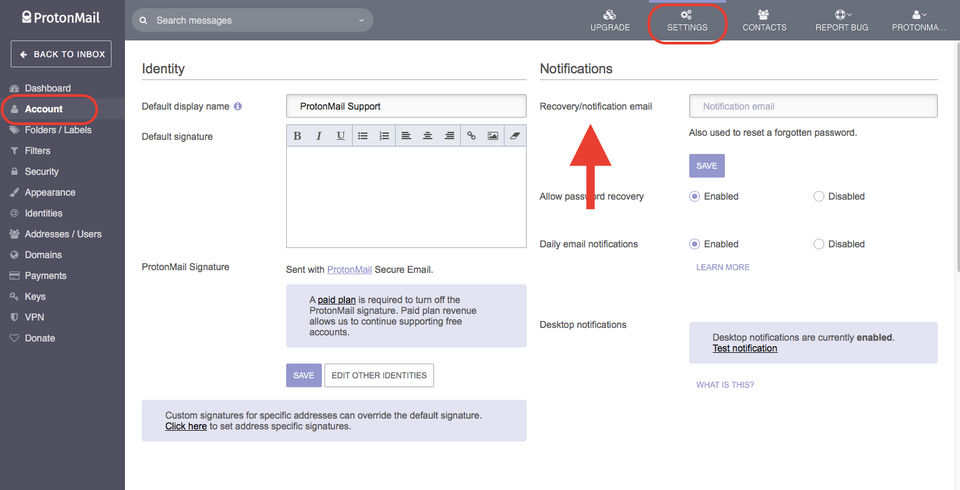Open the Settings gears icon
The width and height of the screenshot is (960, 490).
[x=686, y=14]
